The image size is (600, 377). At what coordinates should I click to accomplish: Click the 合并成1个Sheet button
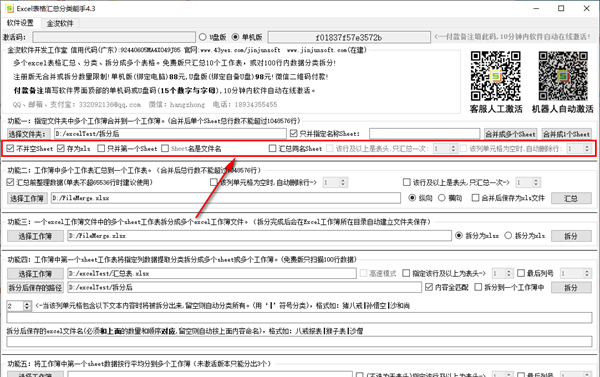coord(566,134)
